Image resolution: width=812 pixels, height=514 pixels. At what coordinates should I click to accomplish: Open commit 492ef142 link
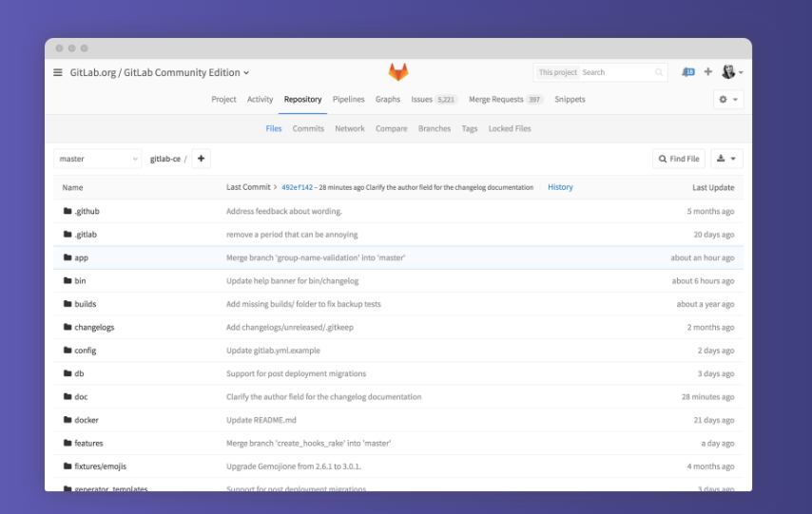click(x=297, y=187)
